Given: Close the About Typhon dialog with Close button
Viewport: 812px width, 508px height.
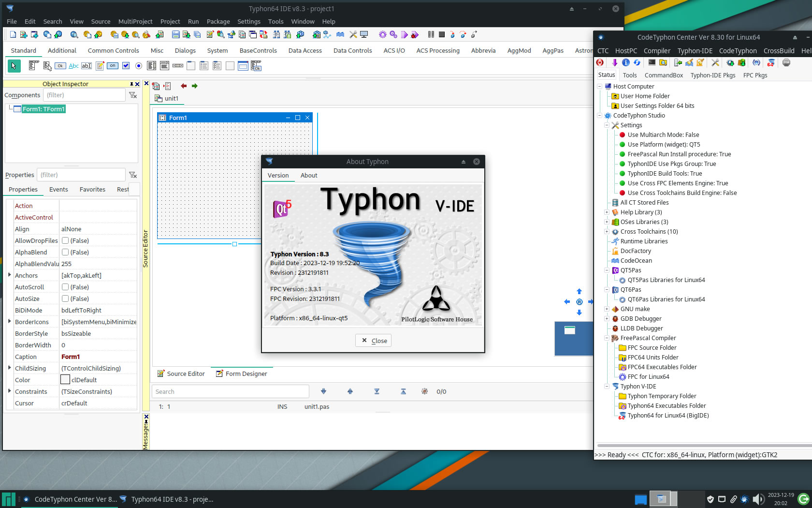Looking at the screenshot, I should pos(373,341).
